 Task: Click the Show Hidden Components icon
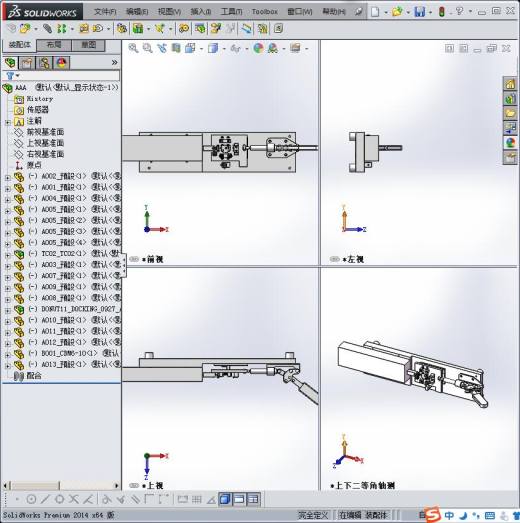click(122, 29)
